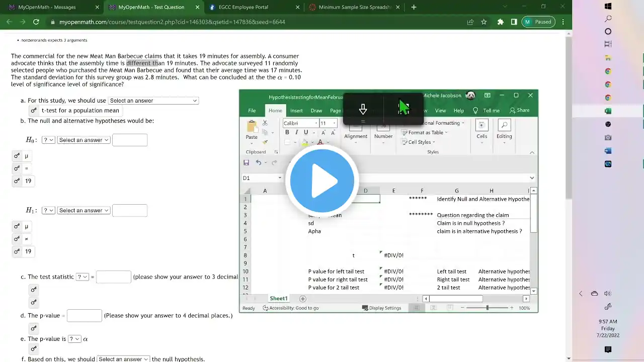Select the Sheet1 worksheet tab

pos(278,299)
